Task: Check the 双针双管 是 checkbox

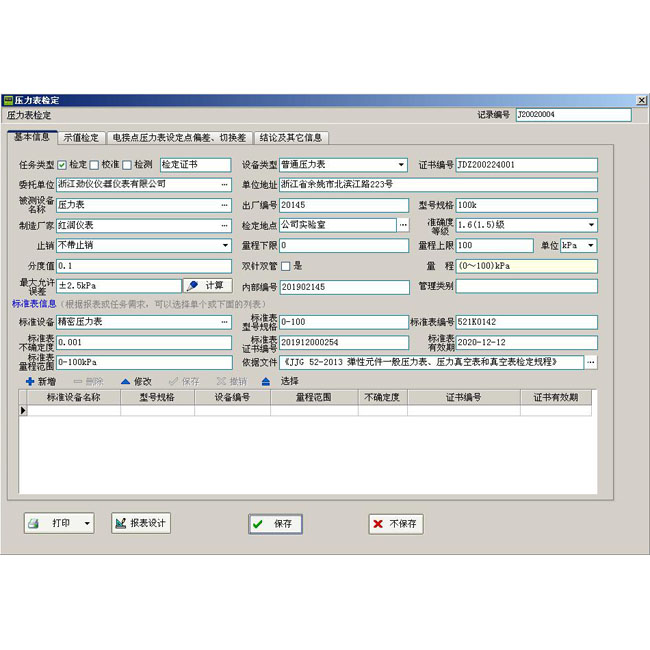Action: pyautogui.click(x=285, y=266)
